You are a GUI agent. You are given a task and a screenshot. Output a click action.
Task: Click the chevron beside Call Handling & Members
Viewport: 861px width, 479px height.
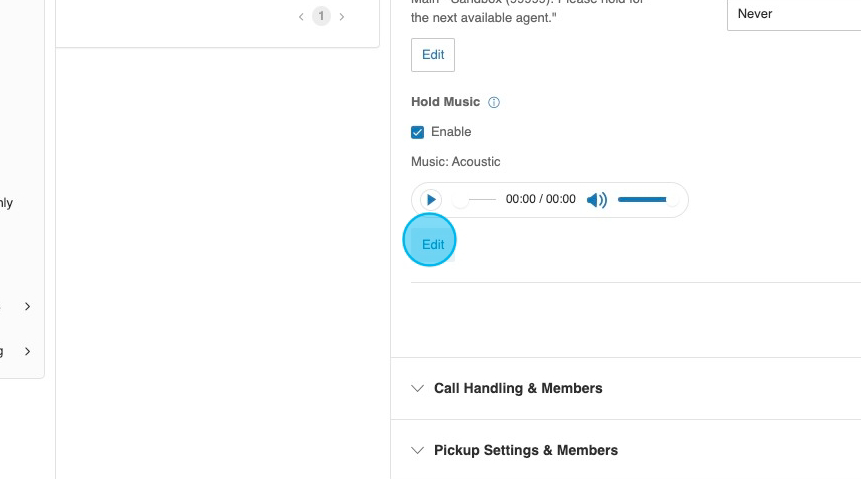[x=418, y=388]
